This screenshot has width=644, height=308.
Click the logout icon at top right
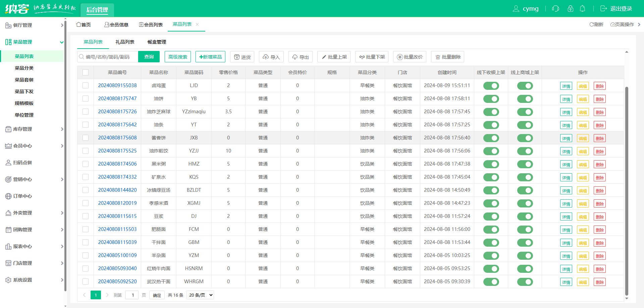pos(603,9)
